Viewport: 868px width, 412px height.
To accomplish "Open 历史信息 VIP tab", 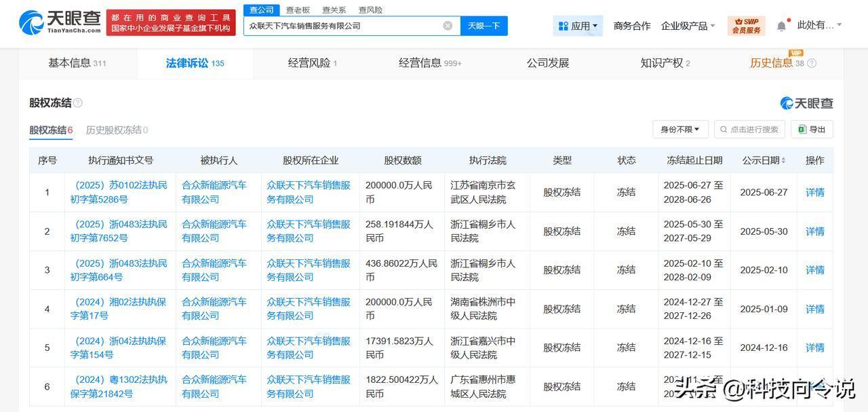I will pos(777,63).
